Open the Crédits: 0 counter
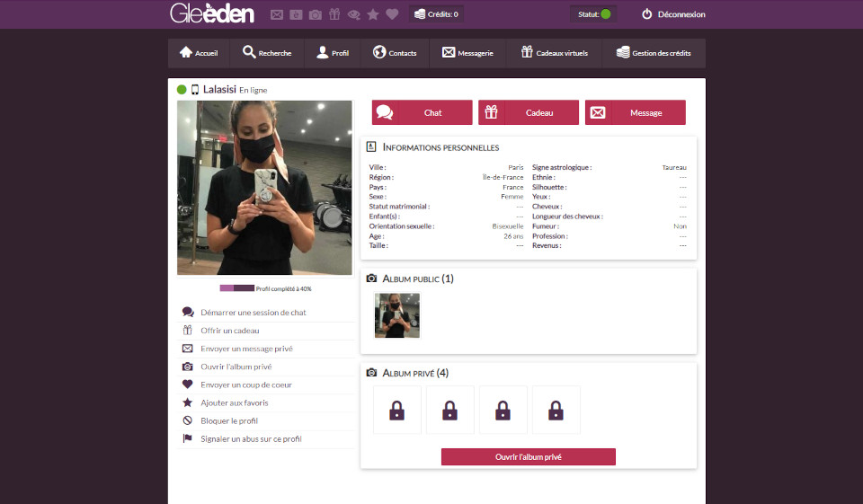863x504 pixels. pyautogui.click(x=436, y=14)
